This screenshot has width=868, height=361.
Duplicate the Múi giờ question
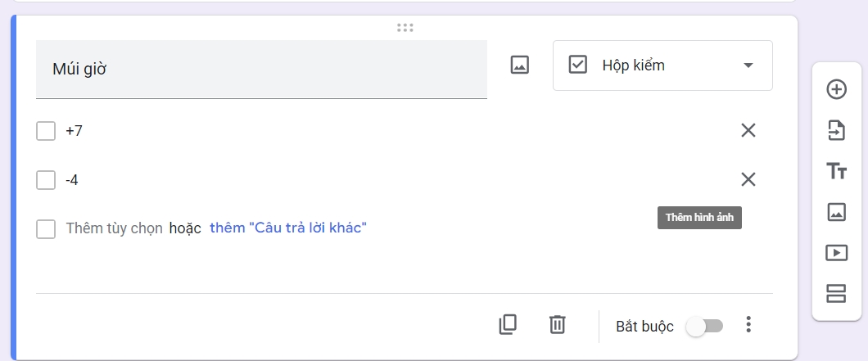[508, 325]
